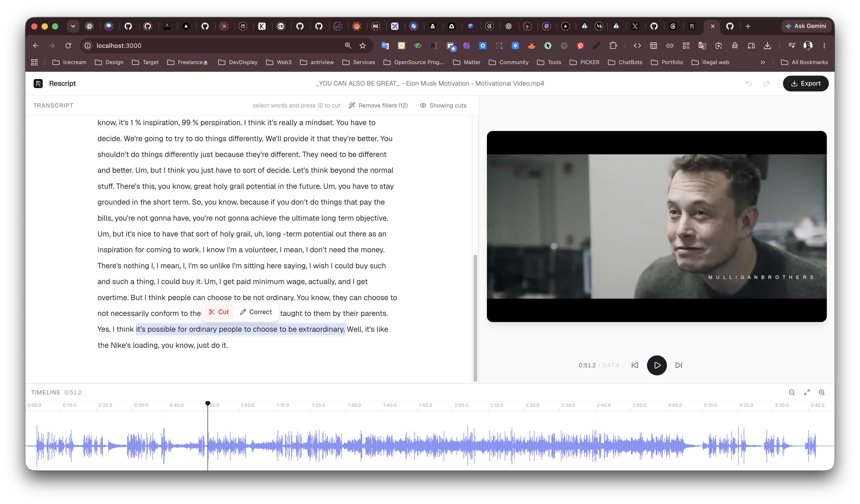Cut the selected words

(x=219, y=312)
